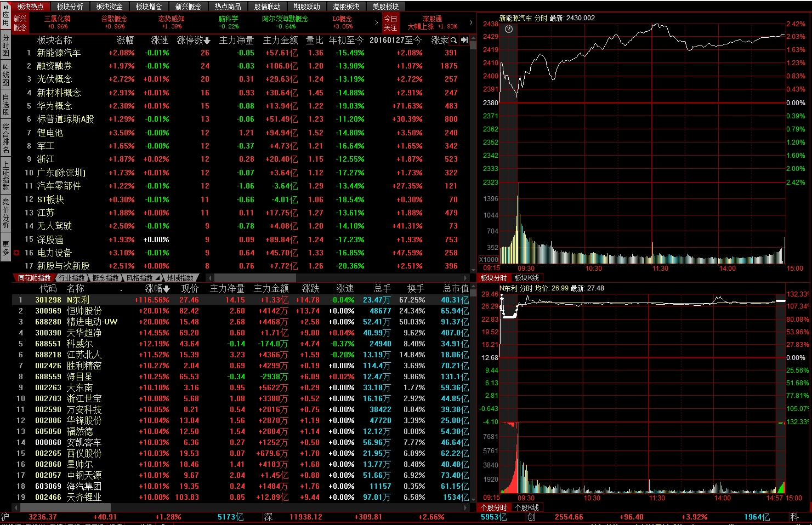Click the jump-to-end arrow icon in sector header
This screenshot has height=525, width=812.
464,40
